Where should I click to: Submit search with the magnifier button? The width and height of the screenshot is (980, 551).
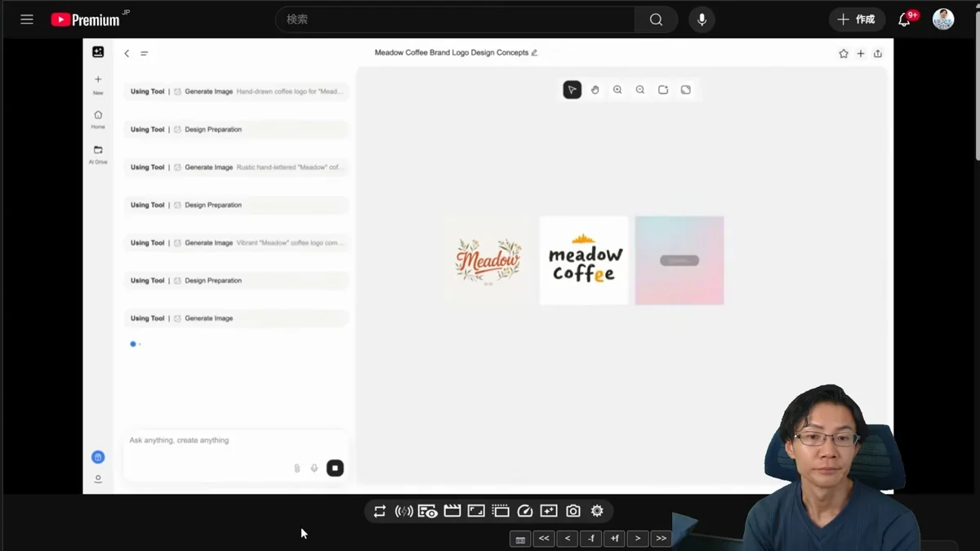(656, 20)
